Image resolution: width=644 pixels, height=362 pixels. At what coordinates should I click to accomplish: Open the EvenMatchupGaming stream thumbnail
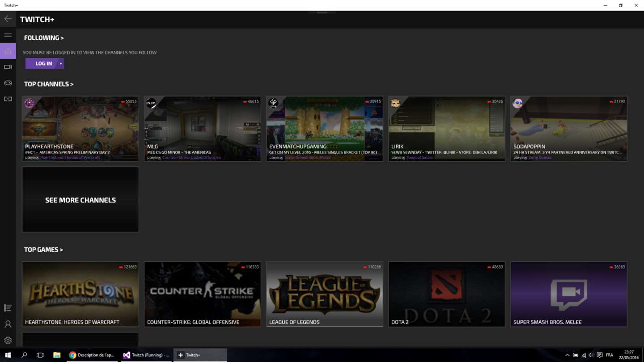pos(325,129)
